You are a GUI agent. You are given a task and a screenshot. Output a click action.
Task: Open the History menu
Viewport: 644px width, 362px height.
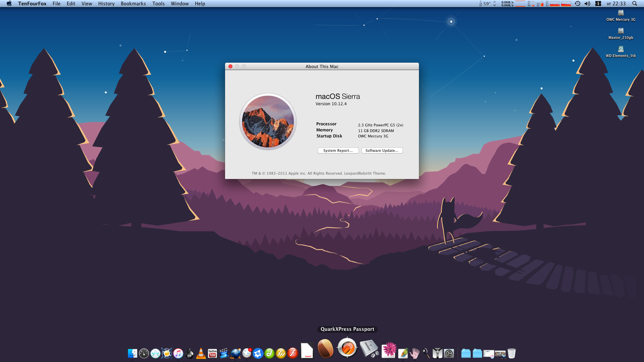(106, 4)
